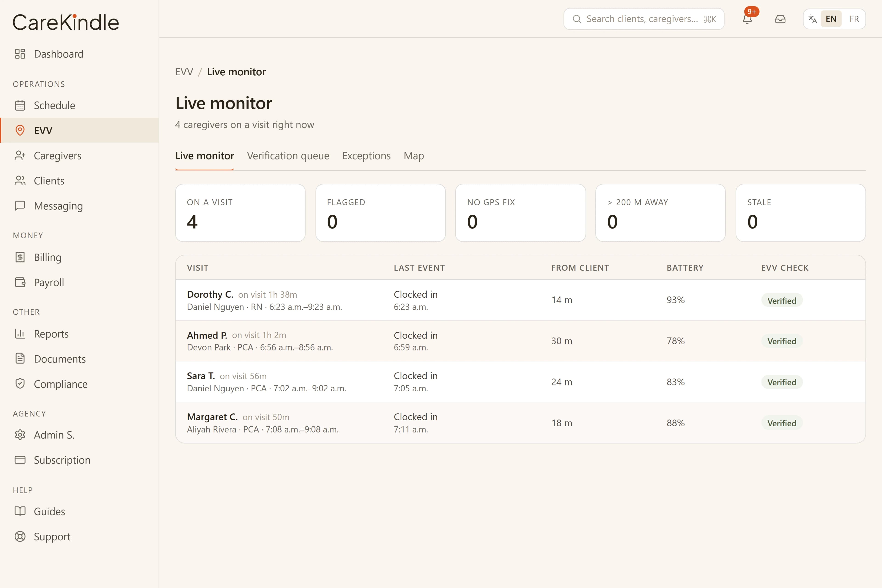The width and height of the screenshot is (882, 588).
Task: Open the Messaging chat bubble icon
Action: pyautogui.click(x=20, y=206)
